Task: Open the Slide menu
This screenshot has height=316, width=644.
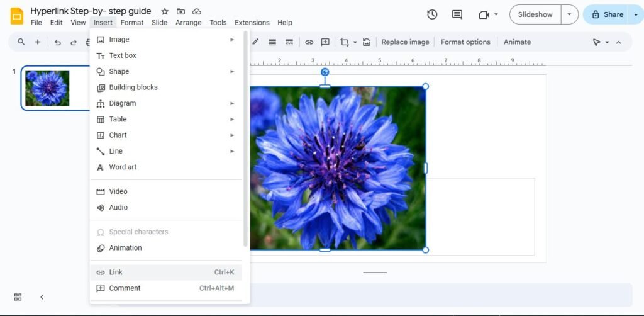Action: [159, 23]
